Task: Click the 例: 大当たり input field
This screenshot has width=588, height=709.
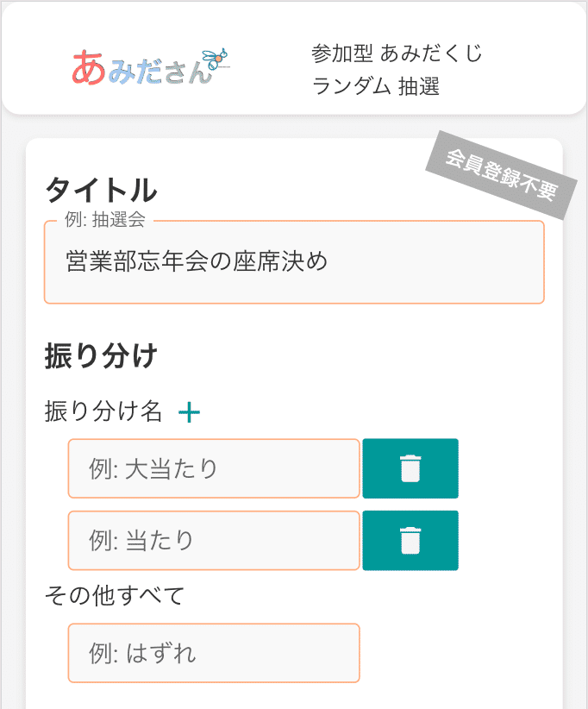Action: pos(214,468)
